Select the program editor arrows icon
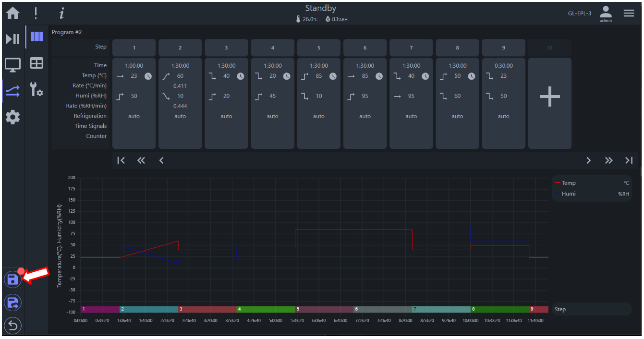Screen dimensions: 644x339 [x=12, y=90]
